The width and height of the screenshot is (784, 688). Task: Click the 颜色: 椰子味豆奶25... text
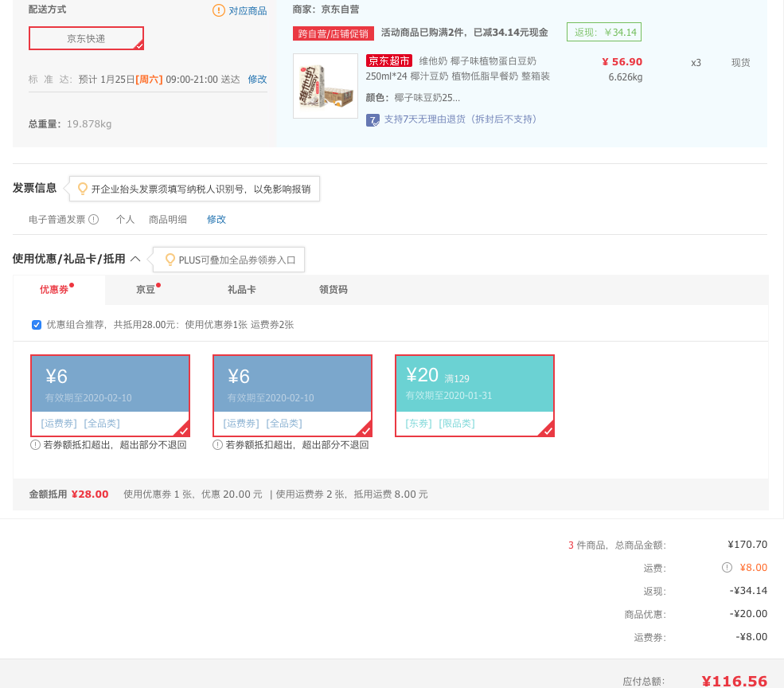click(413, 98)
